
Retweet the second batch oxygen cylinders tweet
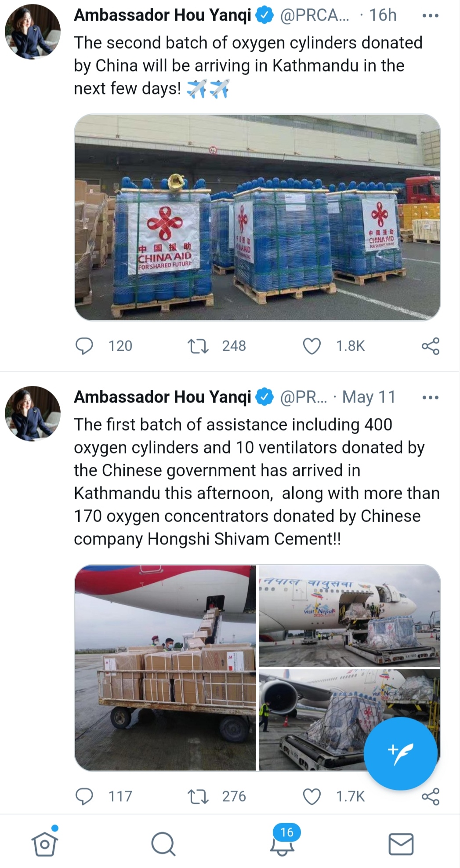click(198, 346)
